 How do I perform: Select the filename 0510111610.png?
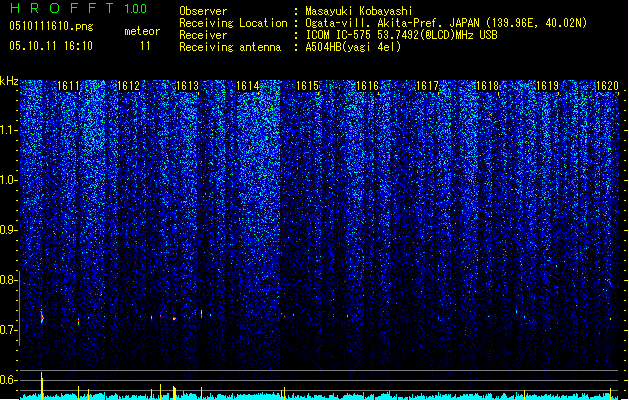pyautogui.click(x=51, y=26)
